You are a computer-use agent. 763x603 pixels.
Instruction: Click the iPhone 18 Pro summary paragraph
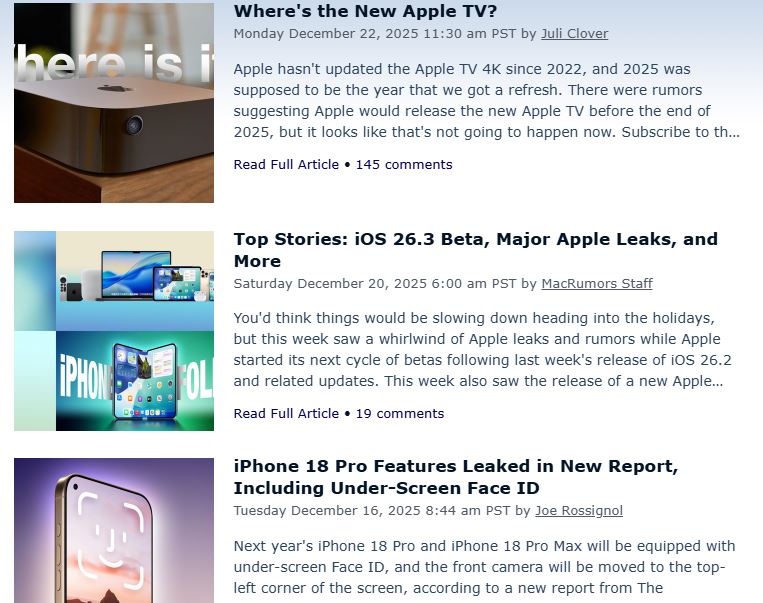point(484,567)
